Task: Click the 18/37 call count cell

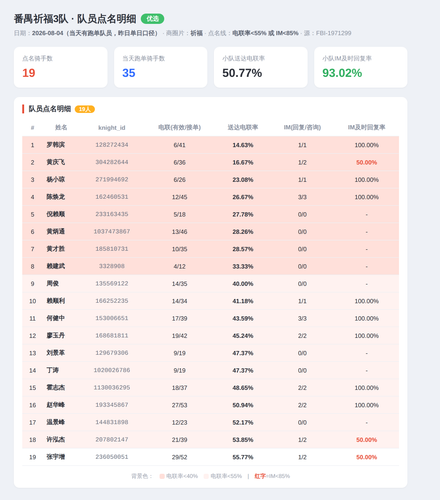Action: (x=179, y=388)
